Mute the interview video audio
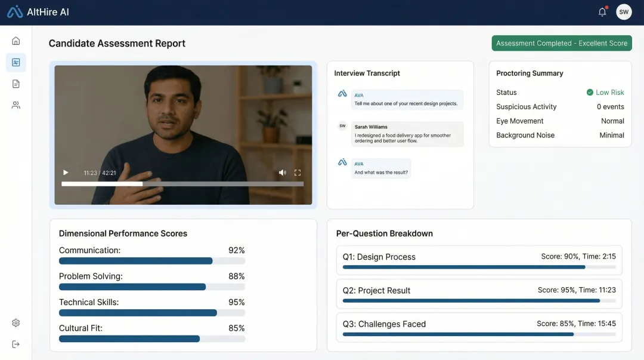Viewport: 644px width, 360px height. [282, 173]
